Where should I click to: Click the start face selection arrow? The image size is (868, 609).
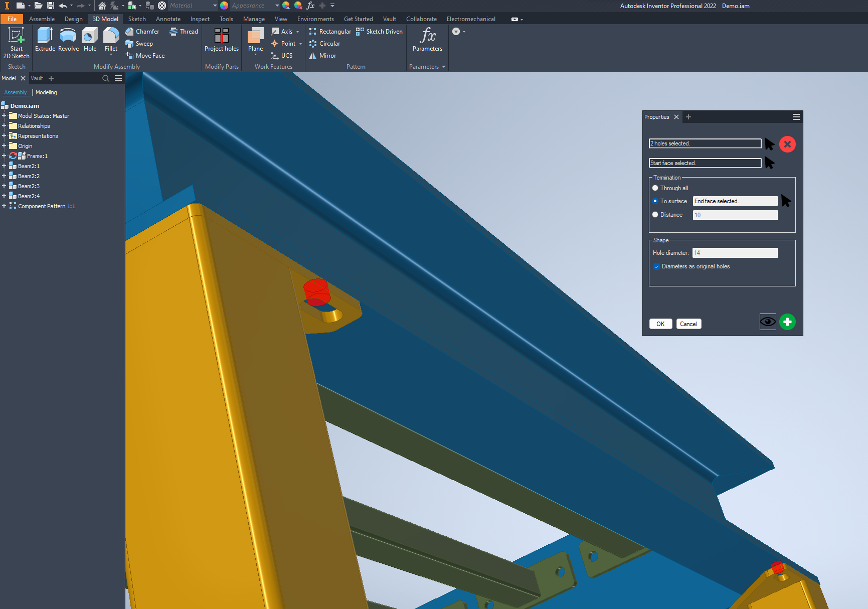point(770,163)
